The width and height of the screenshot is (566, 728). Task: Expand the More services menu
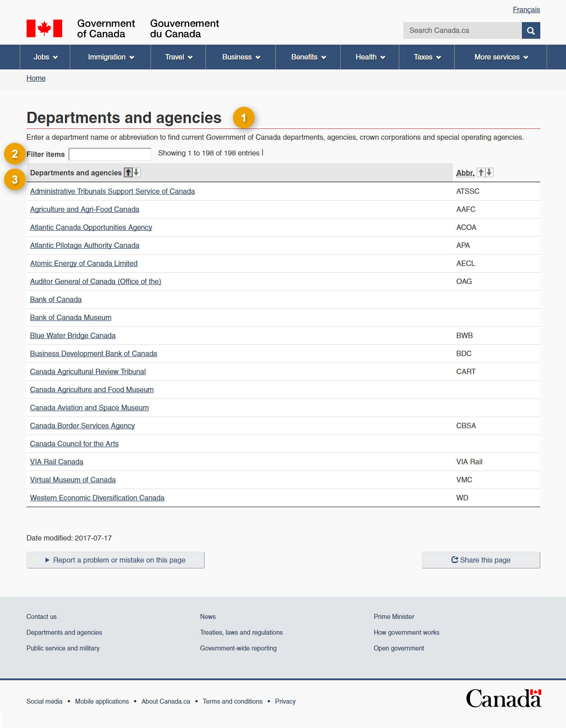tap(500, 57)
